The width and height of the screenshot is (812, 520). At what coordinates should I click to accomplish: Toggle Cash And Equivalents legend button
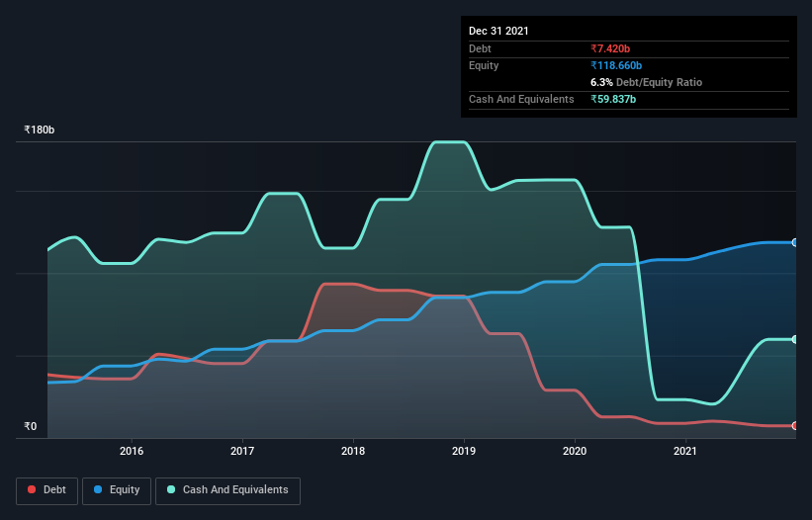point(227,490)
